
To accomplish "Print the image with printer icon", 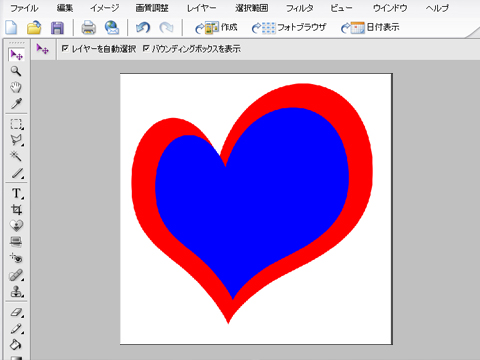I will (89, 27).
